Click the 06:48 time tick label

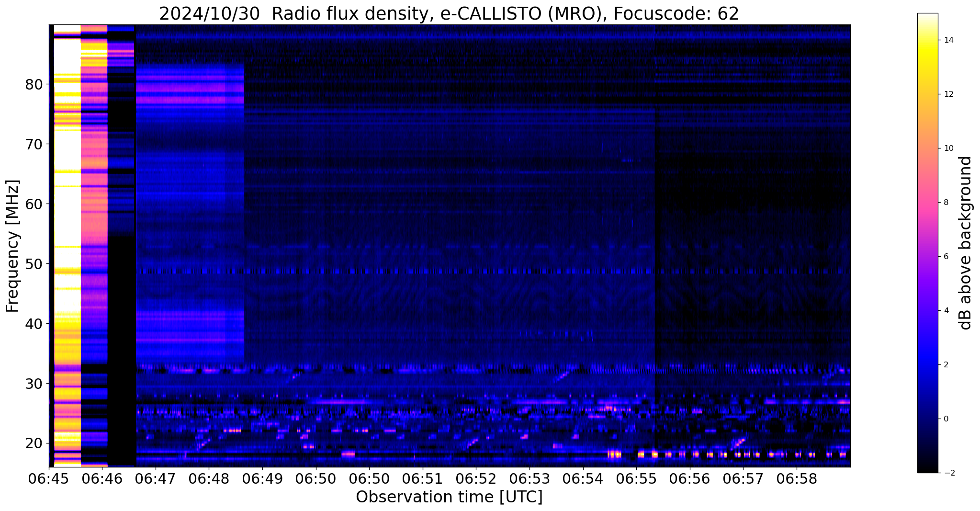click(x=209, y=479)
